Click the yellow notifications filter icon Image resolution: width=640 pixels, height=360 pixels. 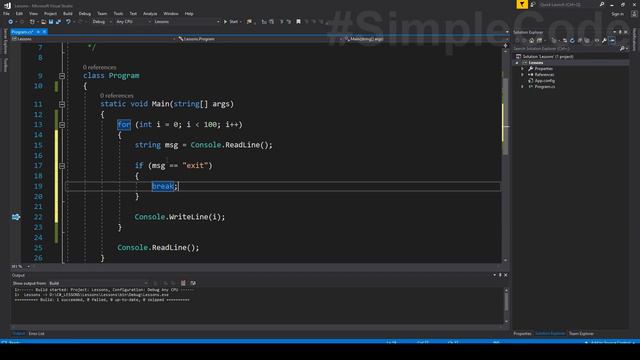522,4
